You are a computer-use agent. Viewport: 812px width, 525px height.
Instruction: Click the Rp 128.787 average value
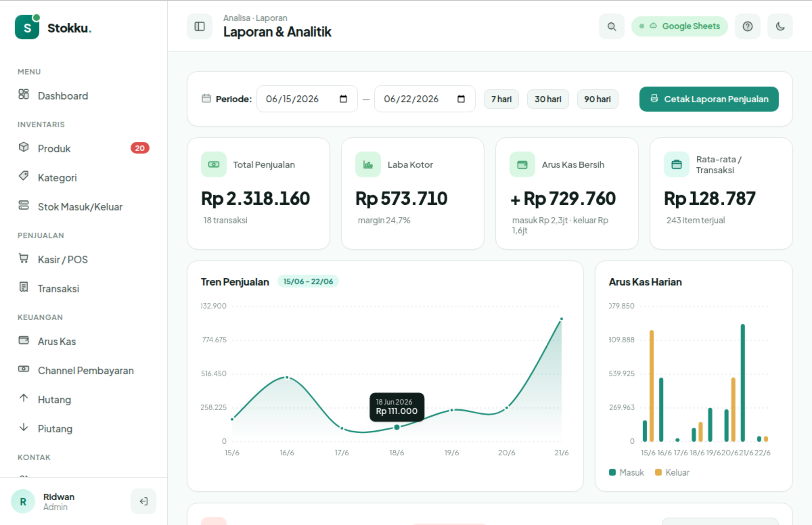(710, 199)
